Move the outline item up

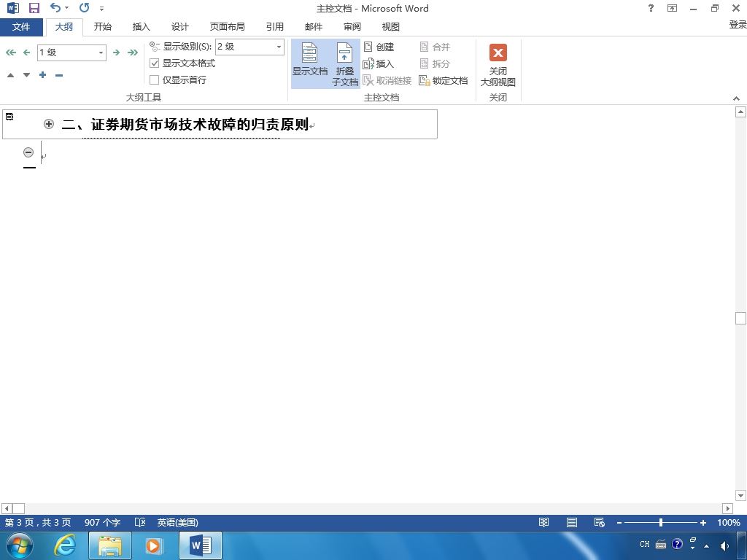tap(10, 75)
